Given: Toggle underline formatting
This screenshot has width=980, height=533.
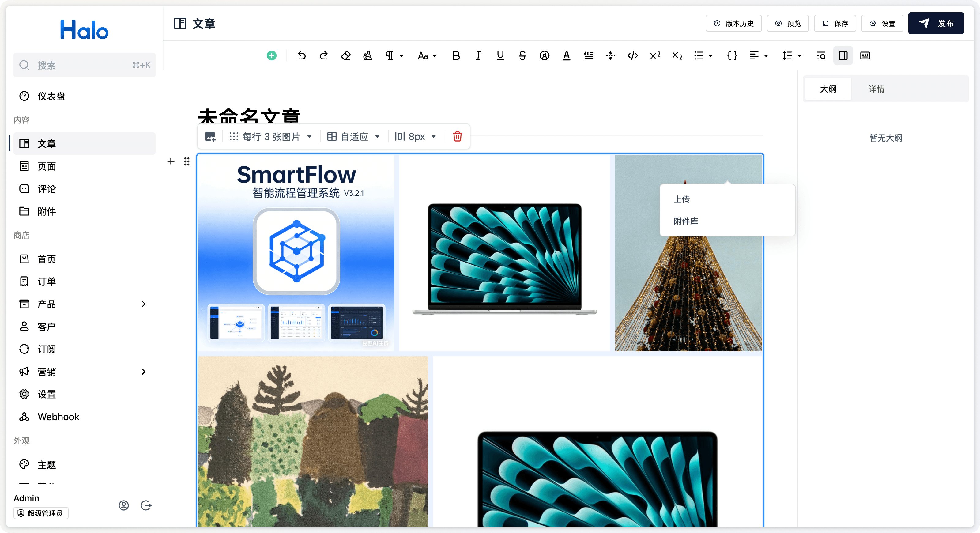Looking at the screenshot, I should 500,55.
